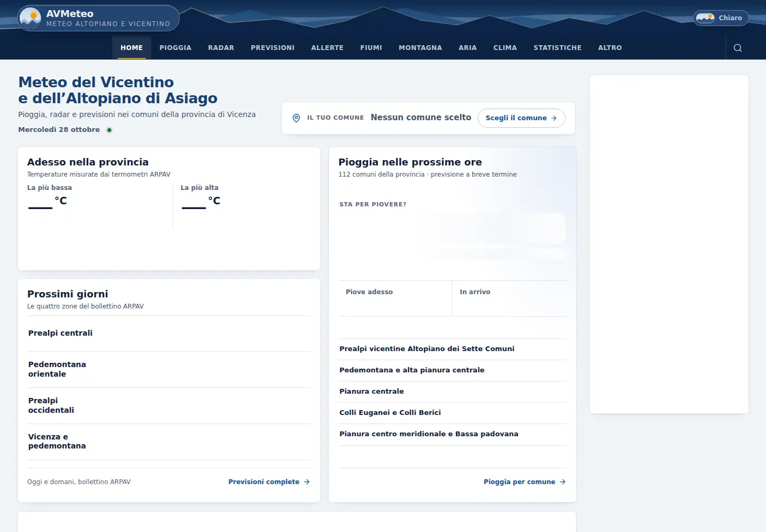
Task: Click the AVMeteo sun-mountain logo icon
Action: point(30,18)
